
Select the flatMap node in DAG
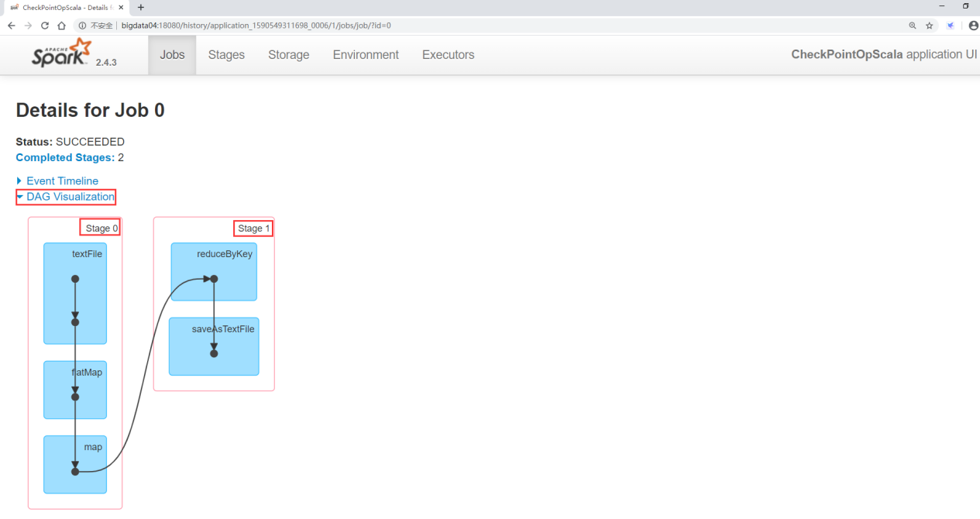pos(75,390)
